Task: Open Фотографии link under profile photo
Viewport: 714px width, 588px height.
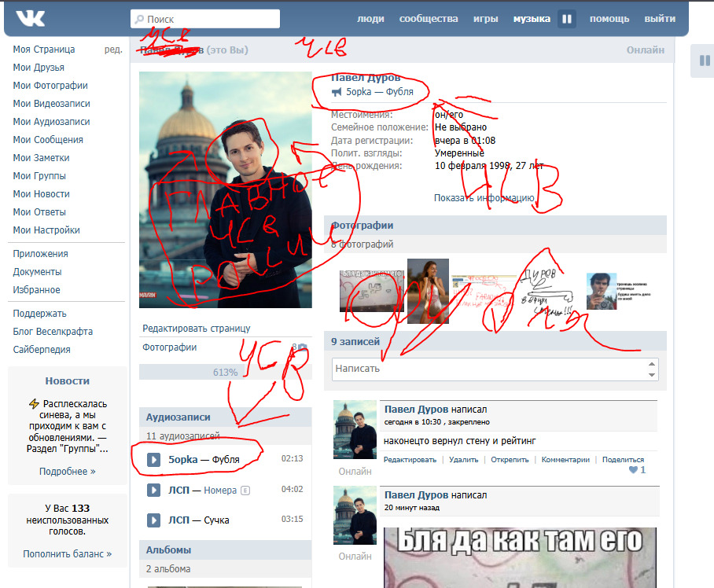Action: tap(169, 347)
